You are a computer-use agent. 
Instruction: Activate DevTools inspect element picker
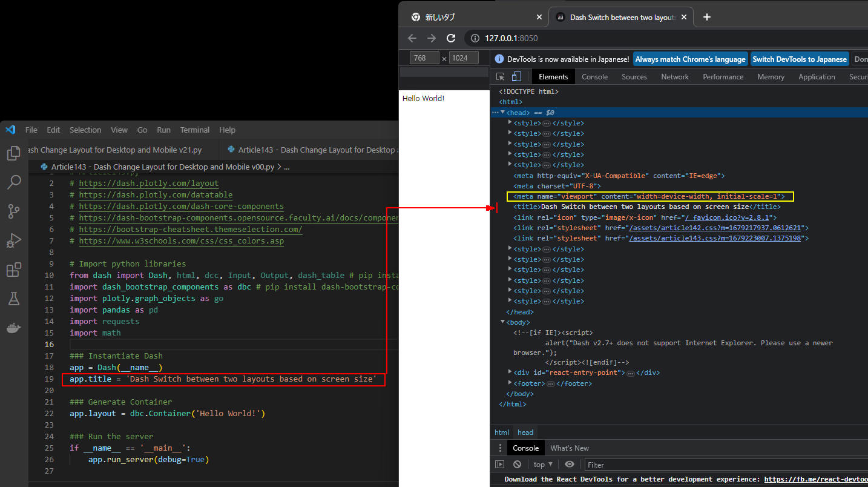pos(501,77)
